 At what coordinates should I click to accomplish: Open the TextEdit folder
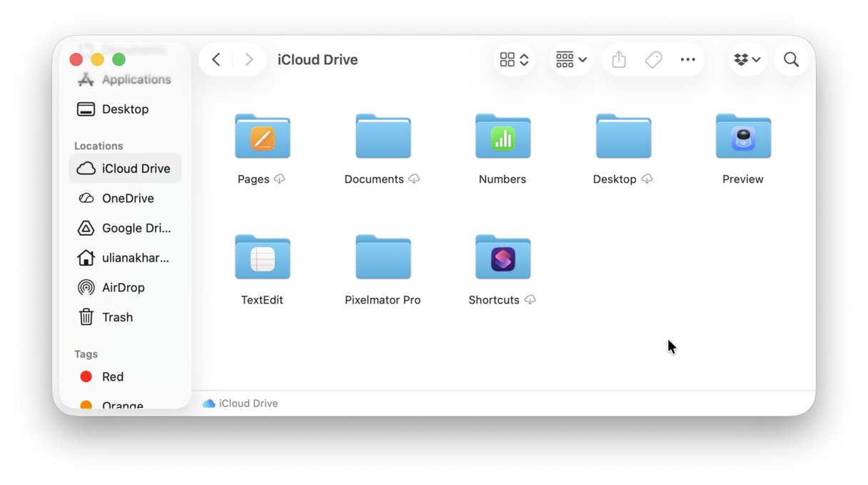pos(262,257)
